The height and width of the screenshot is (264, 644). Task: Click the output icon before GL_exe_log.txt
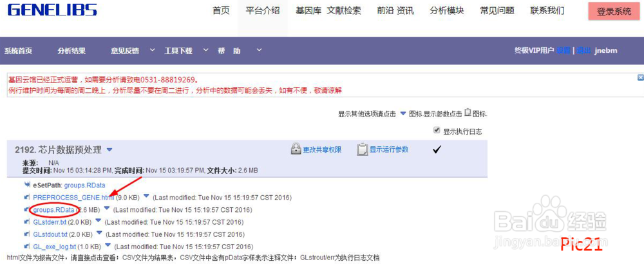(28, 247)
